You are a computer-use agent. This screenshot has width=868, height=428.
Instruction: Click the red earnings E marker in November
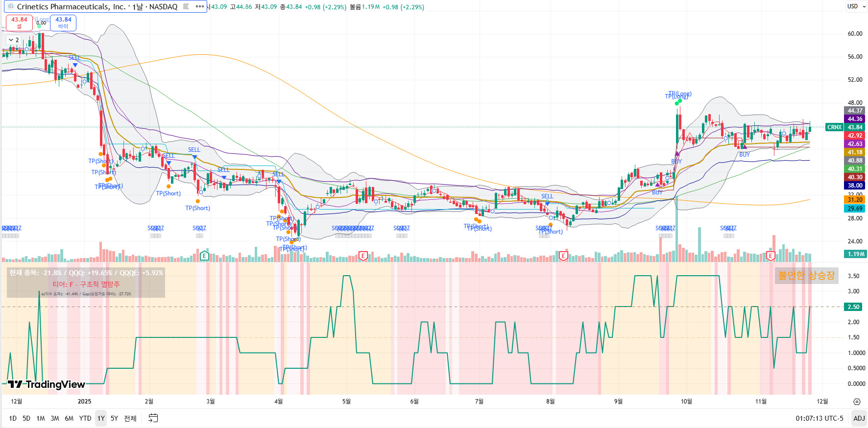click(771, 256)
